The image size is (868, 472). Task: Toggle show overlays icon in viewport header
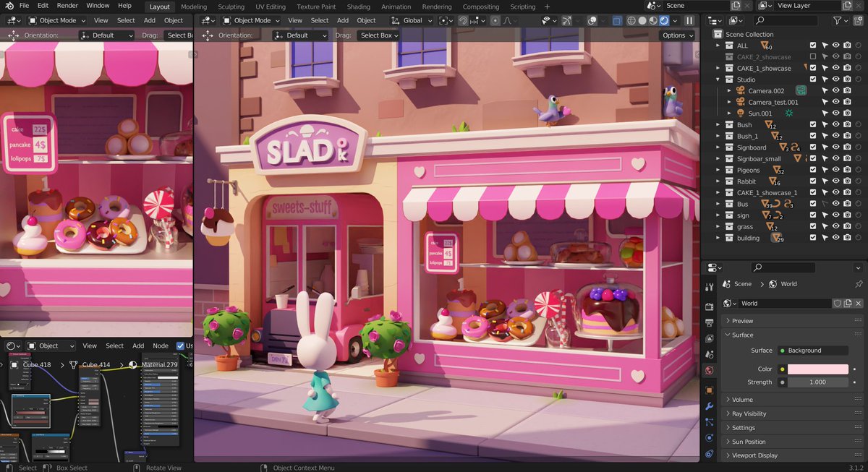[592, 21]
